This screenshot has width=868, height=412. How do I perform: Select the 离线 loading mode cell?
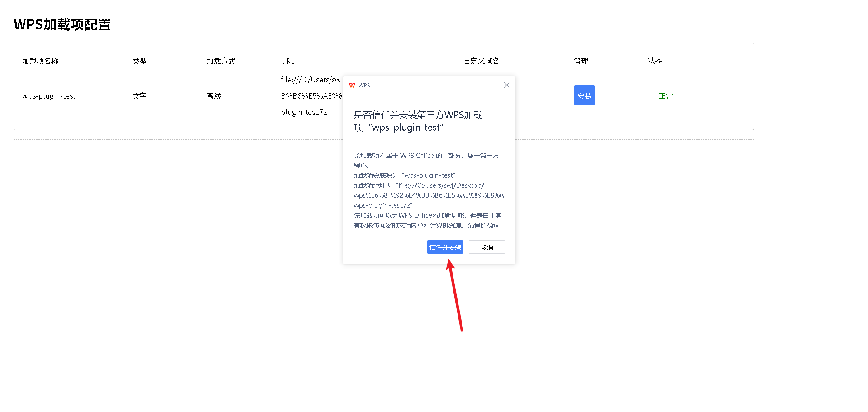pos(213,95)
